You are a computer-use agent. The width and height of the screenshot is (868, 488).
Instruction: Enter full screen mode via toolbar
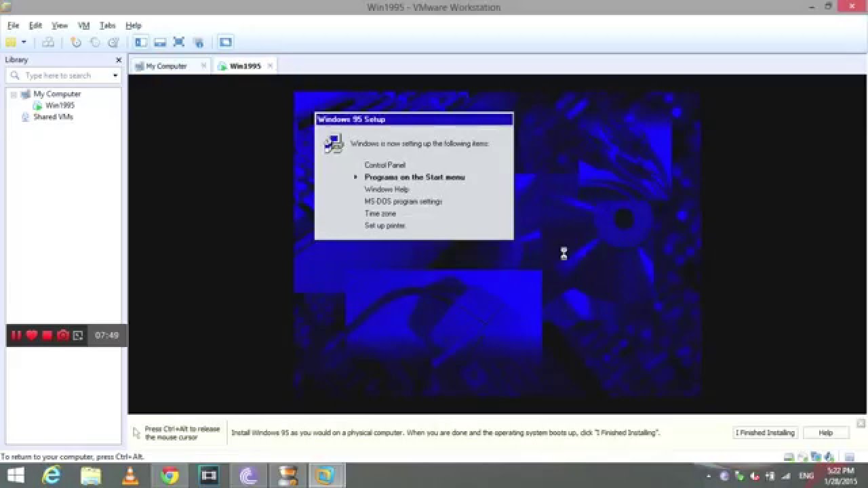point(179,42)
